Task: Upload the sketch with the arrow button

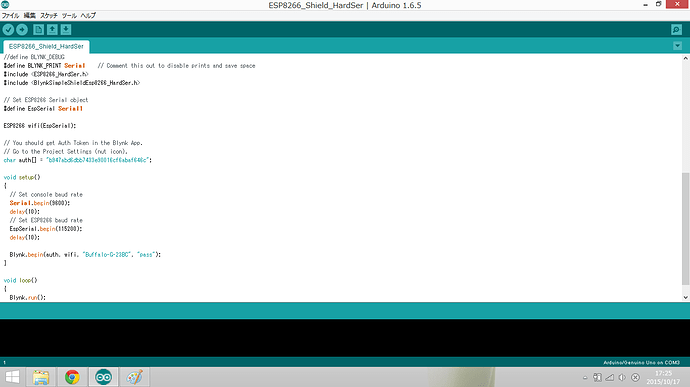Action: coord(22,29)
